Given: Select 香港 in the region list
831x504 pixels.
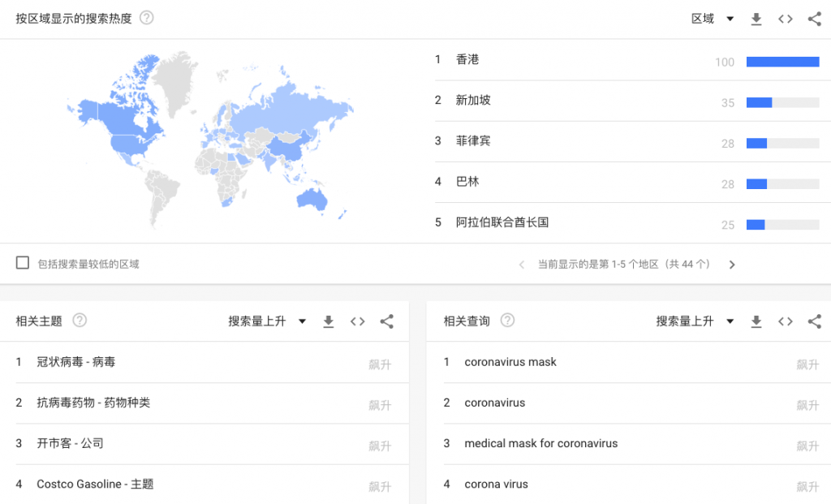Looking at the screenshot, I should tap(467, 60).
